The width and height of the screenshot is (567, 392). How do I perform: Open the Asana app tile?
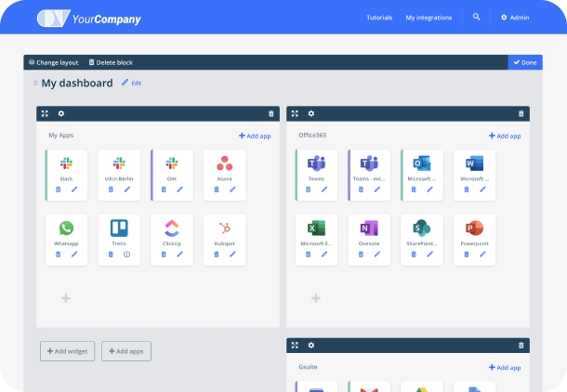(225, 175)
